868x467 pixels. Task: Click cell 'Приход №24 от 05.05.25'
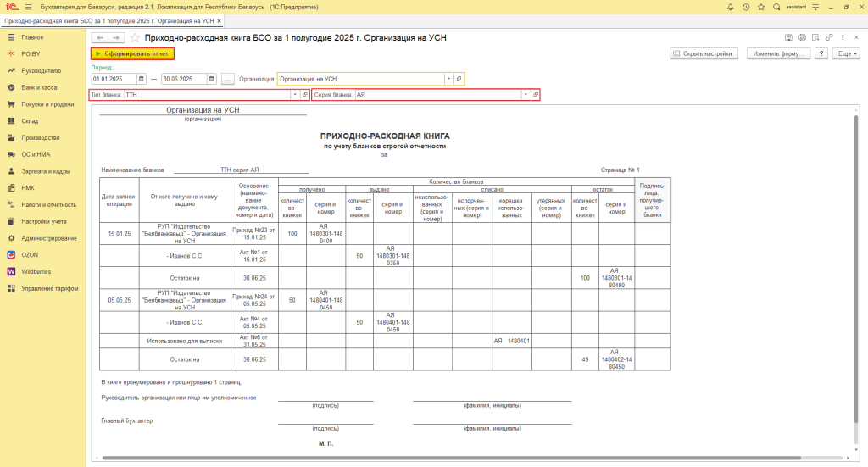coord(254,300)
